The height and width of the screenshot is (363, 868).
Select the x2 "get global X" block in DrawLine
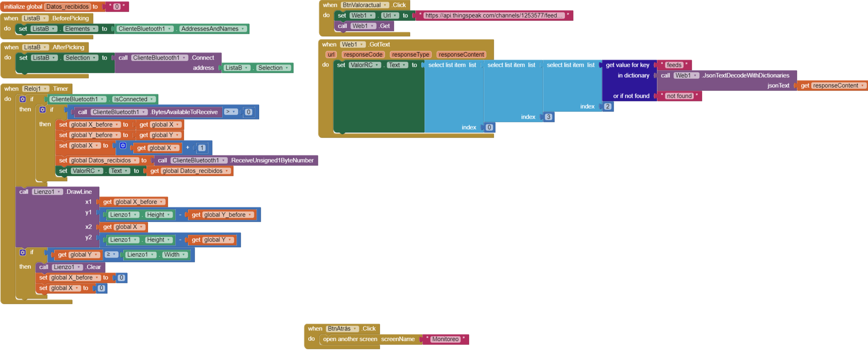(x=123, y=227)
